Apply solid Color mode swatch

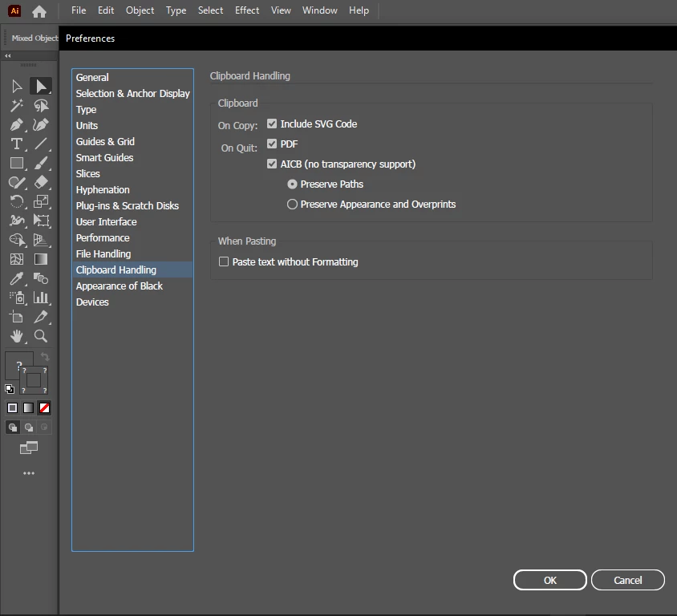coord(13,408)
